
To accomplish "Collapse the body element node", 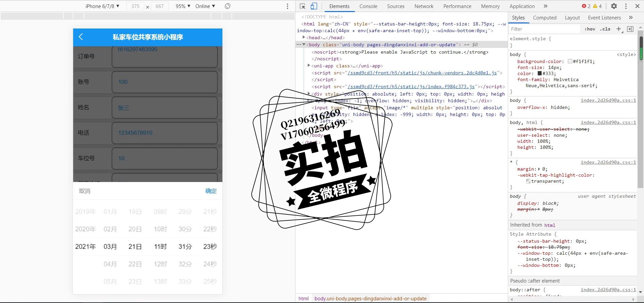I will pyautogui.click(x=304, y=45).
